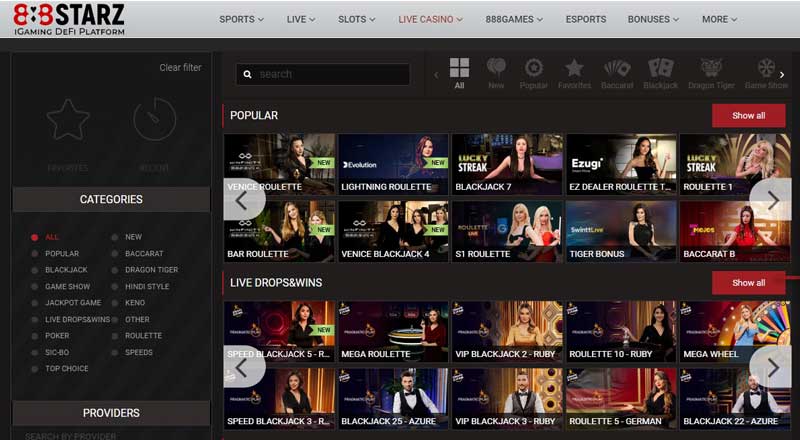The image size is (800, 440).
Task: Open the sidebar Favorites star icon
Action: [x=68, y=119]
